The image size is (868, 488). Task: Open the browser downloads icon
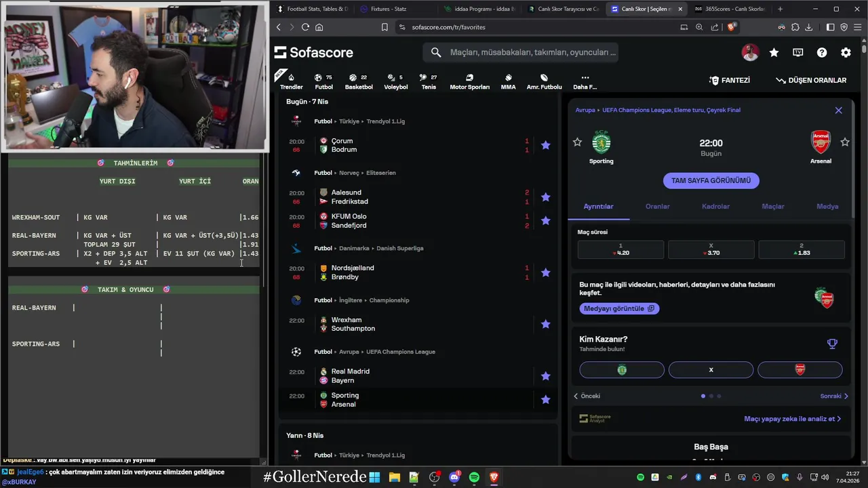click(x=808, y=27)
